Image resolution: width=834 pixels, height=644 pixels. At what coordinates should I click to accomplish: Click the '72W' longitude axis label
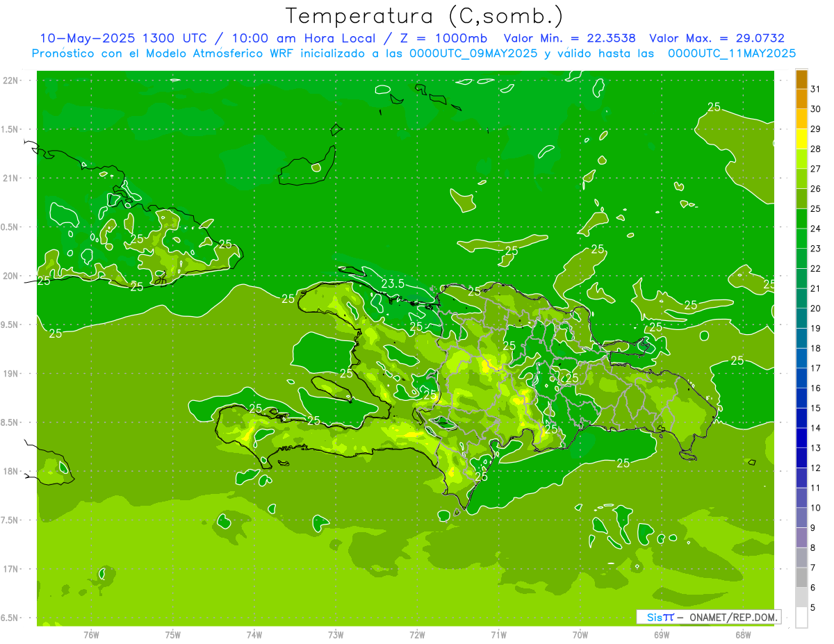[x=417, y=635]
